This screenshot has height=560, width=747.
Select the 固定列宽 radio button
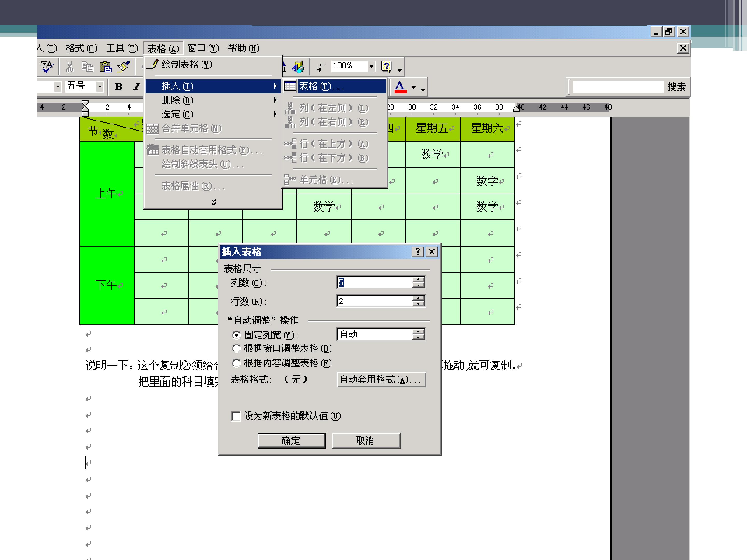pos(236,335)
